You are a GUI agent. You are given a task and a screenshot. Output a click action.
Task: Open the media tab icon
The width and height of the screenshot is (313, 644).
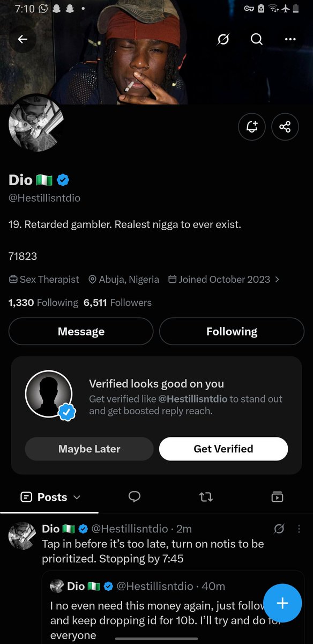click(x=277, y=497)
